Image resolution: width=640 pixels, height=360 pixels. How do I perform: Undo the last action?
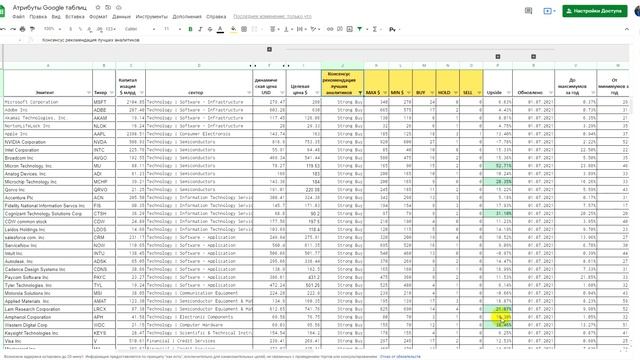(3, 29)
